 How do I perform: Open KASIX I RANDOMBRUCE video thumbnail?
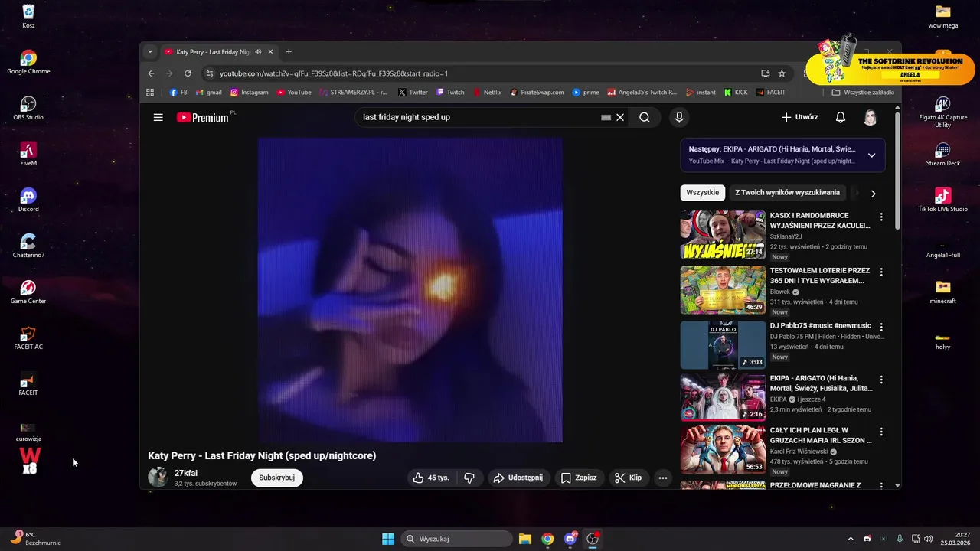click(x=723, y=235)
